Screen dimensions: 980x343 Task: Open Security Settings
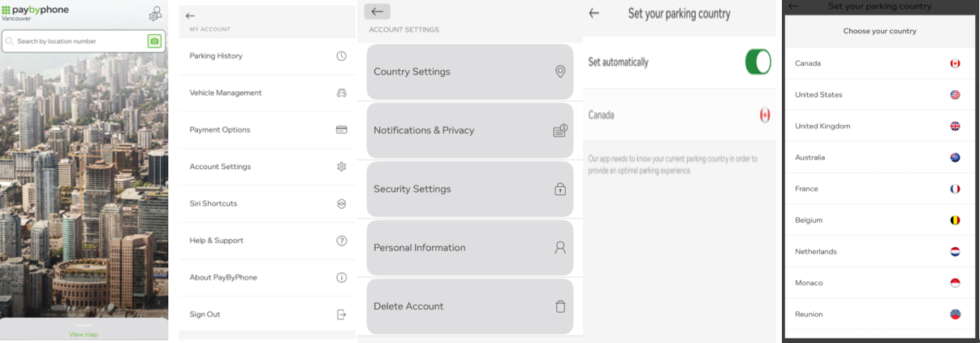coord(470,189)
